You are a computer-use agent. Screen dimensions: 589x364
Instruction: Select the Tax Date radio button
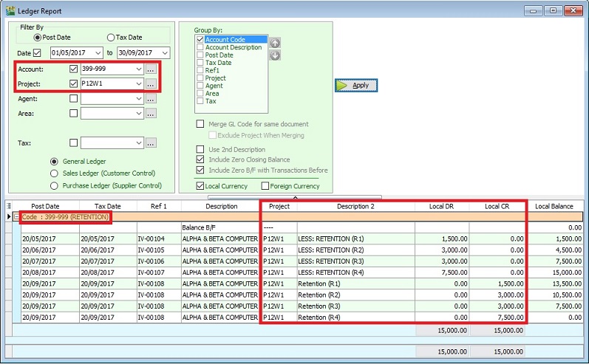coord(110,38)
